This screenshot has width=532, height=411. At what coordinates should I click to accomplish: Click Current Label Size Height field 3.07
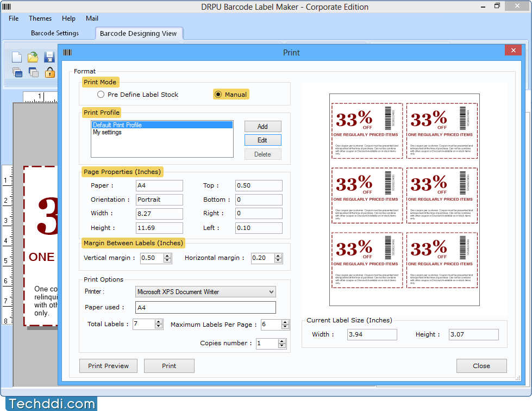[474, 334]
